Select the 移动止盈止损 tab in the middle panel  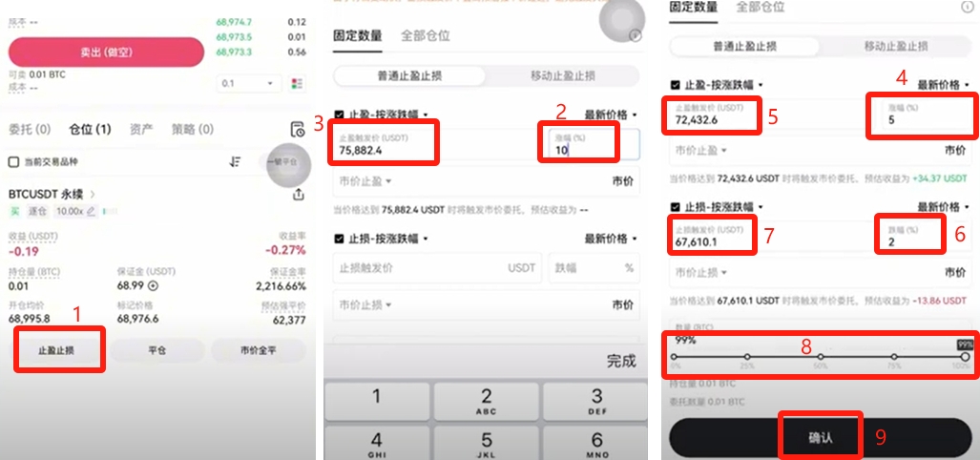[x=562, y=76]
